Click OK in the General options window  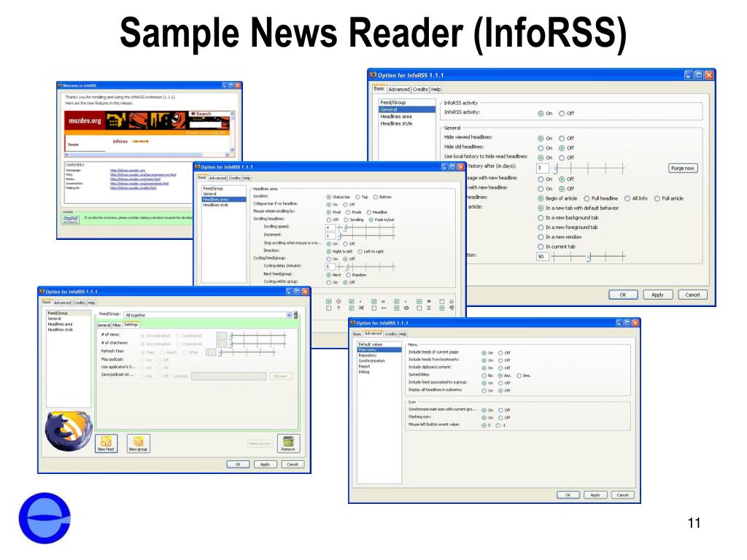click(x=623, y=295)
